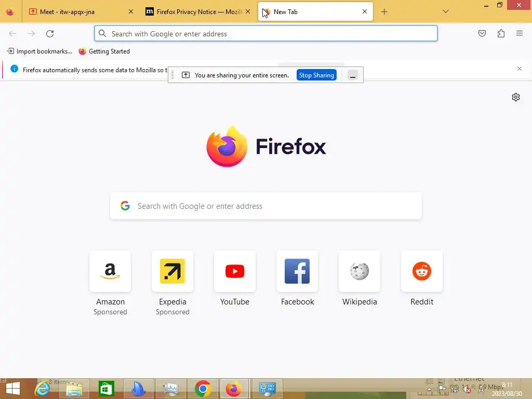Viewport: 532px width, 399px height.
Task: Open the blue fin app on taskbar
Action: click(x=138, y=389)
